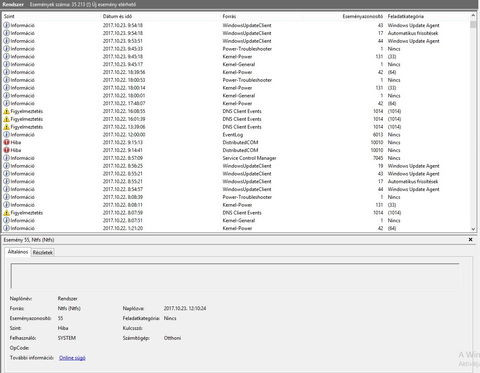Click DNS Client Events source at 16:08:55
This screenshot has height=373, width=480.
pyautogui.click(x=242, y=111)
